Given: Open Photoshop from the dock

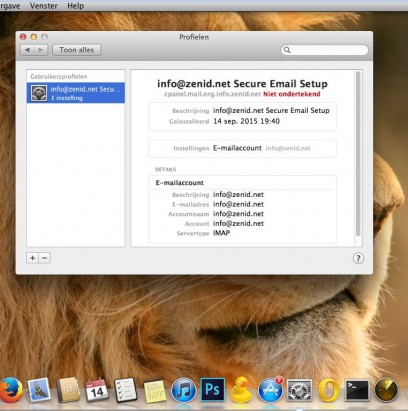Looking at the screenshot, I should point(213,389).
